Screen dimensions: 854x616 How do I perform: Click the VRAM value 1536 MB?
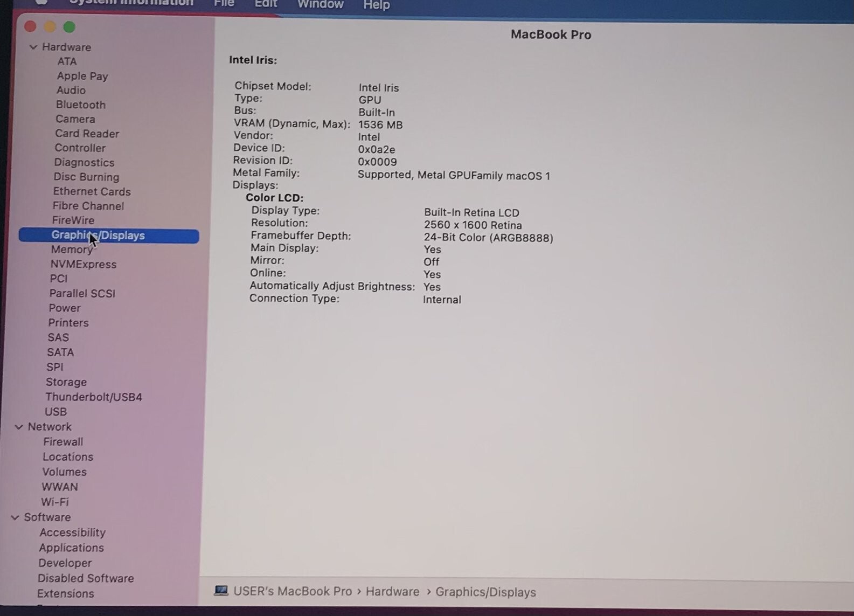point(380,125)
